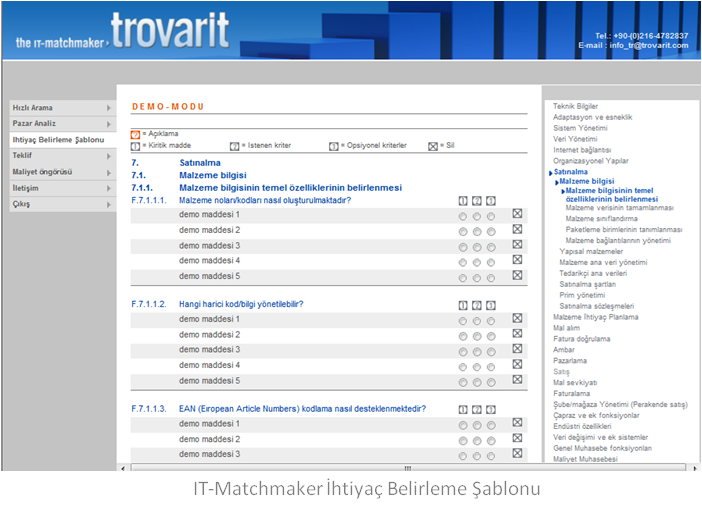The width and height of the screenshot is (702, 509).
Task: Click the orange Açıklama legend icon
Action: click(x=135, y=134)
